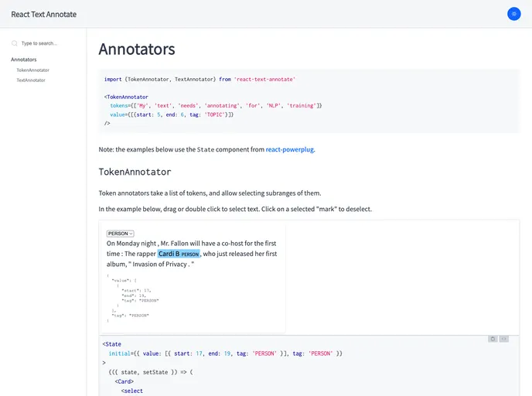Click the 'import' keyword in the code block

tap(113, 79)
